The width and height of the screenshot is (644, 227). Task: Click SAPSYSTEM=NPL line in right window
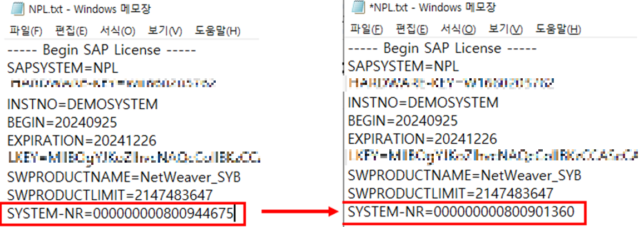click(x=403, y=66)
